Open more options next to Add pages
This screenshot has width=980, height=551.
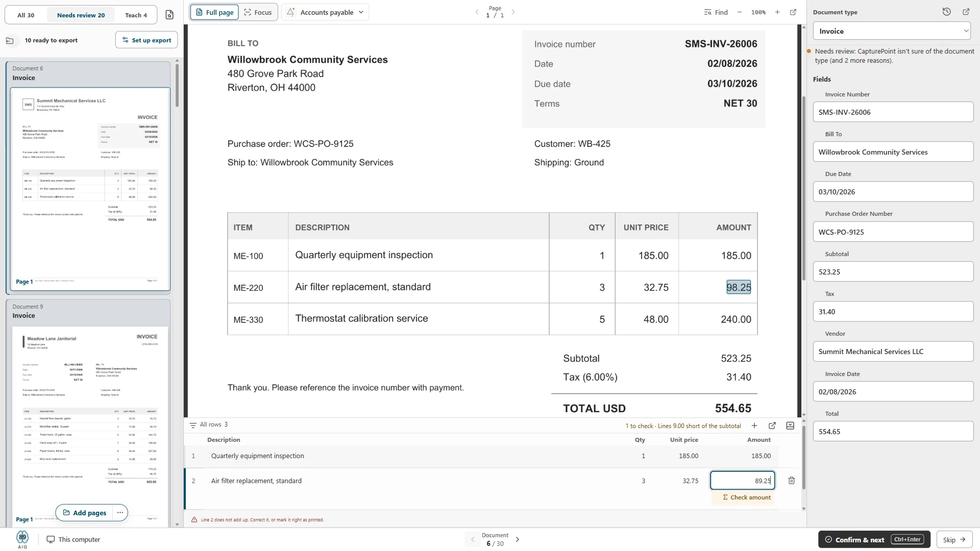pyautogui.click(x=120, y=513)
